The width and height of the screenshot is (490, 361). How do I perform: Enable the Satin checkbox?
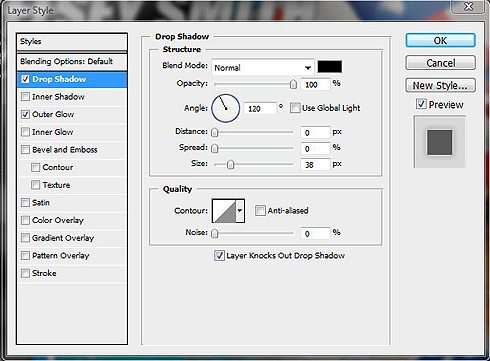click(x=25, y=202)
